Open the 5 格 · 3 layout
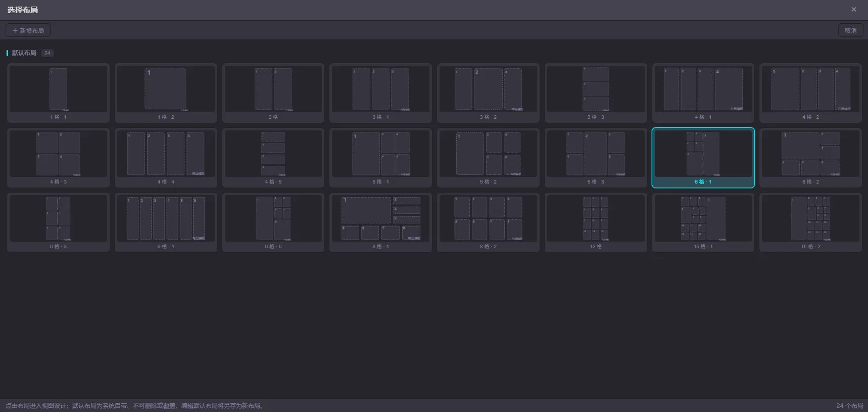Viewport: 868px width, 412px height. (x=596, y=158)
